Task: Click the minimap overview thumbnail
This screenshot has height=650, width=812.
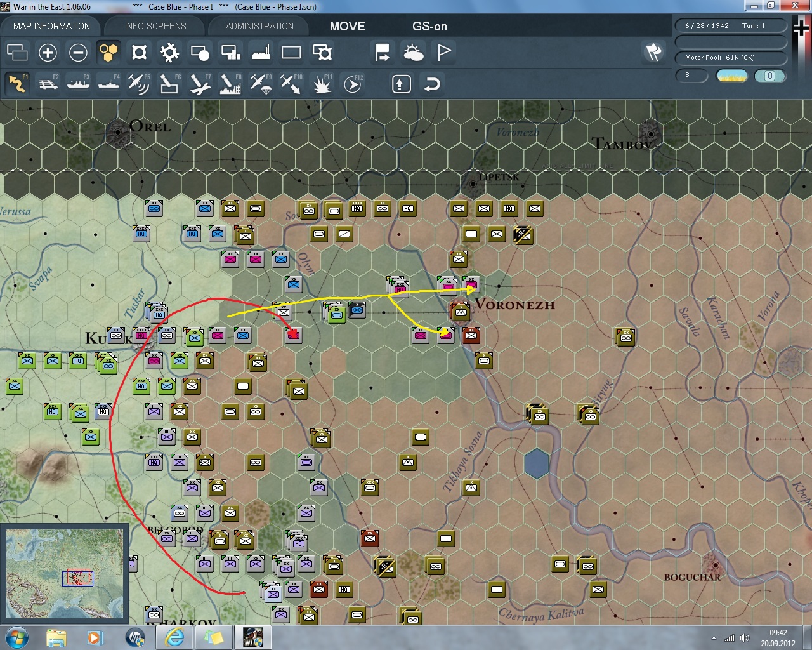Action: [65, 574]
